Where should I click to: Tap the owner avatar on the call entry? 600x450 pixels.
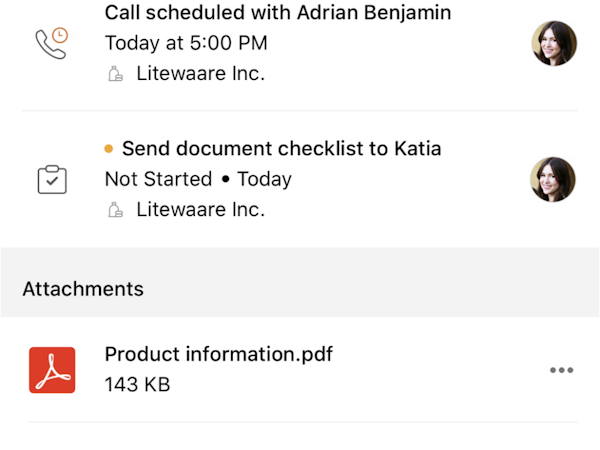(553, 43)
